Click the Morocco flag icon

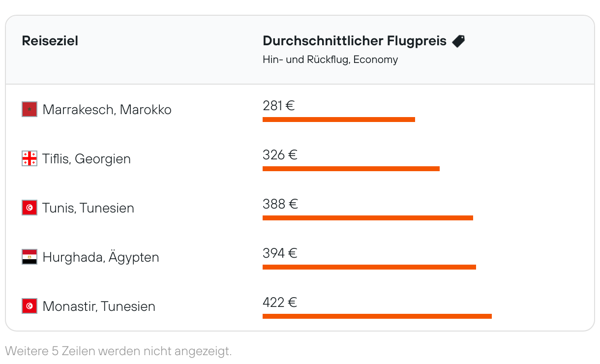pos(30,109)
